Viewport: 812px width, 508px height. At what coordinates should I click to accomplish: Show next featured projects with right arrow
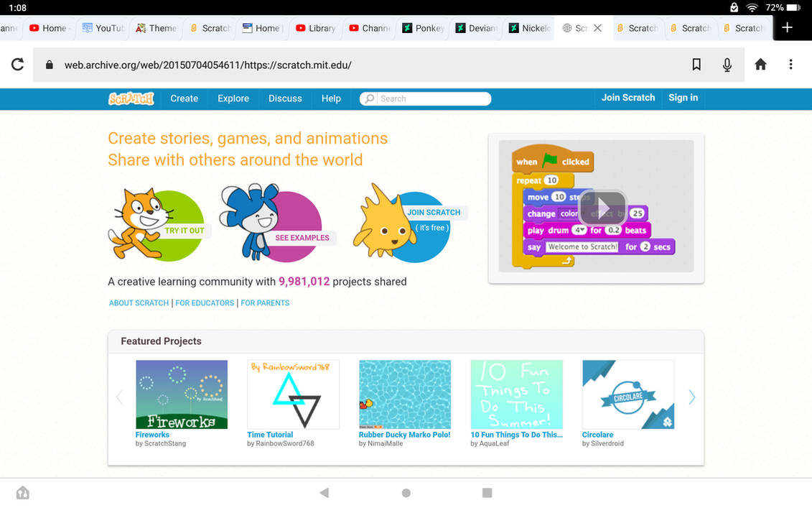pos(692,397)
